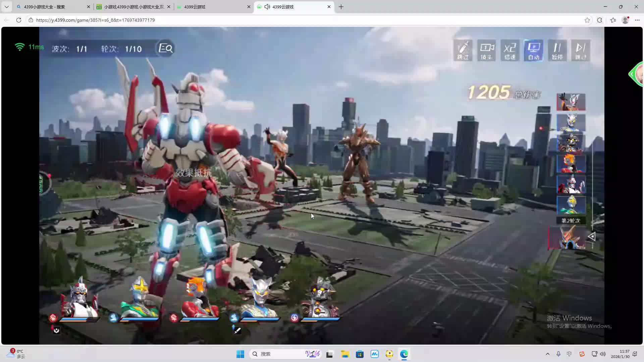Expand turn order panel arrow
The height and width of the screenshot is (362, 644).
click(x=592, y=237)
